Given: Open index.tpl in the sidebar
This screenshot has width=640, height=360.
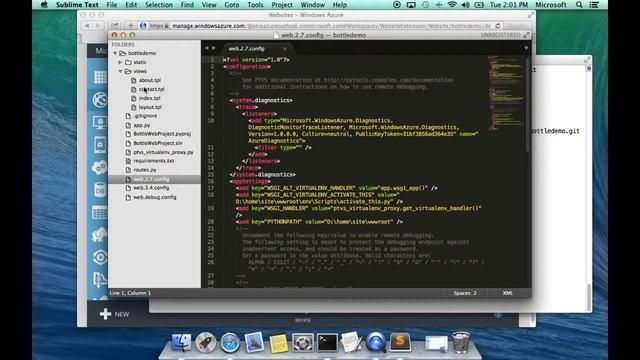Looking at the screenshot, I should 149,98.
